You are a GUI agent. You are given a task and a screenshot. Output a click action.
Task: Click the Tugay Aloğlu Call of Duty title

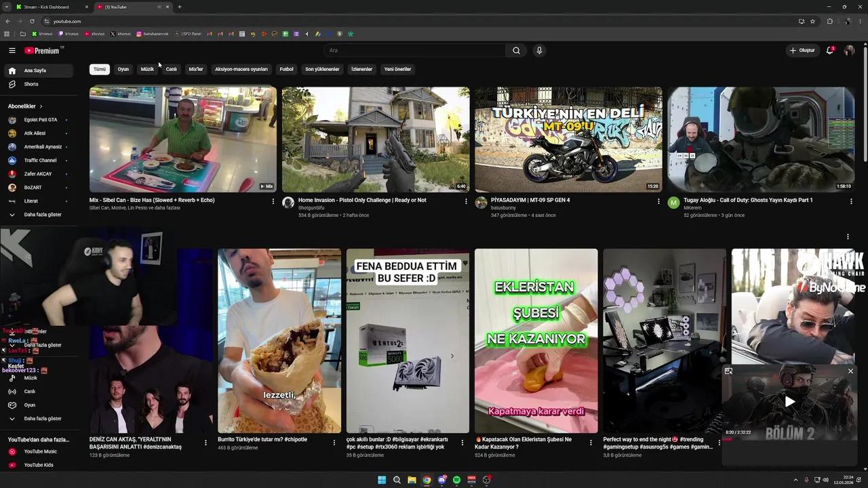pyautogui.click(x=748, y=200)
